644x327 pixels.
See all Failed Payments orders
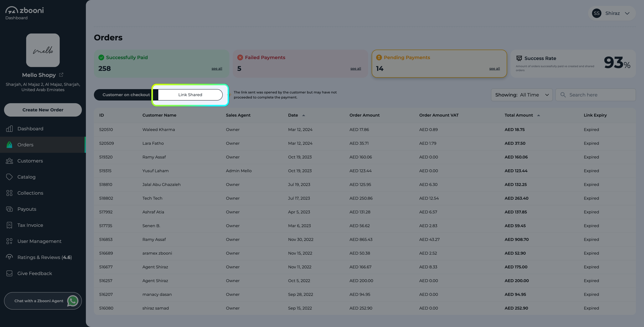[356, 68]
